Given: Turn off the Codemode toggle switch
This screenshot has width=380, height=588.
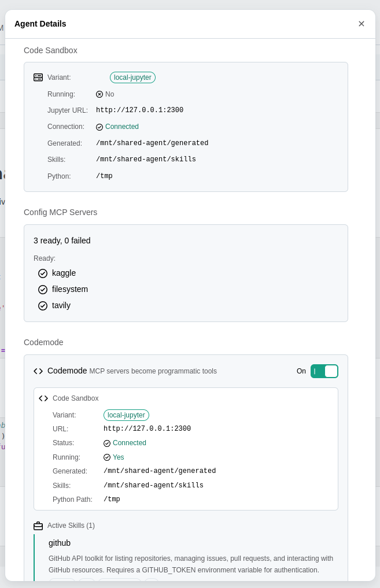Looking at the screenshot, I should coord(324,371).
